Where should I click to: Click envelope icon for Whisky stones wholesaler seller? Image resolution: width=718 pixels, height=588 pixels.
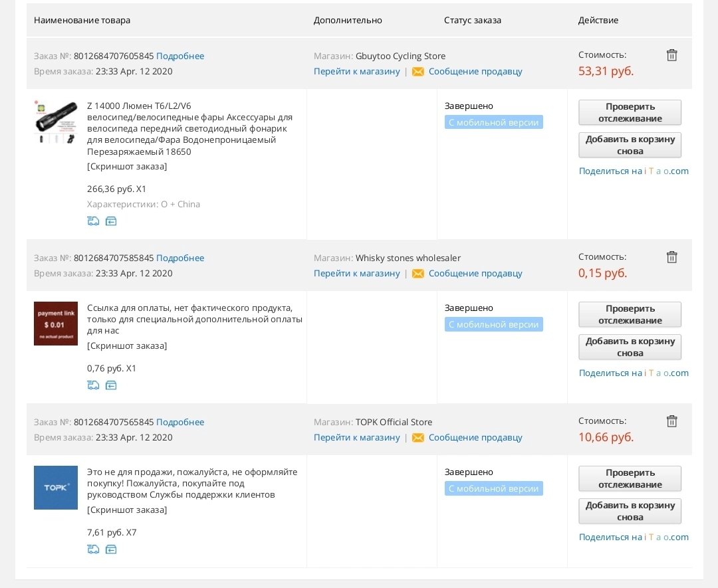pyautogui.click(x=418, y=274)
